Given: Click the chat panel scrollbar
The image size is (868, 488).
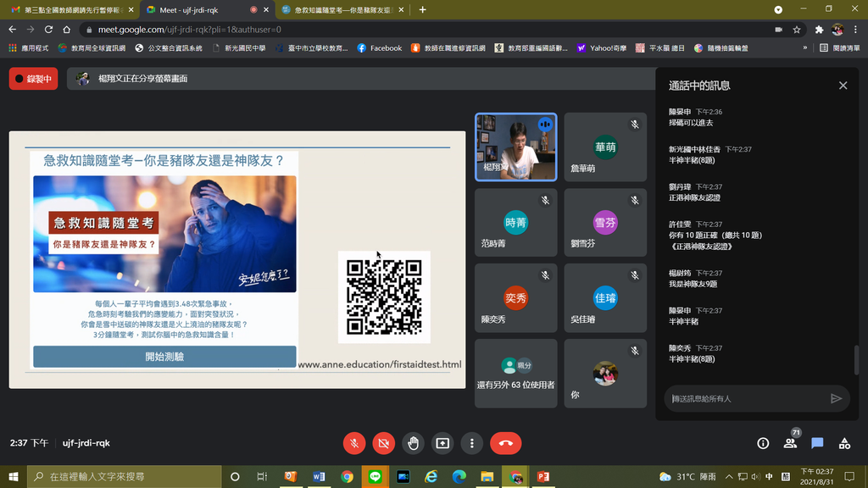Looking at the screenshot, I should pos(856,359).
